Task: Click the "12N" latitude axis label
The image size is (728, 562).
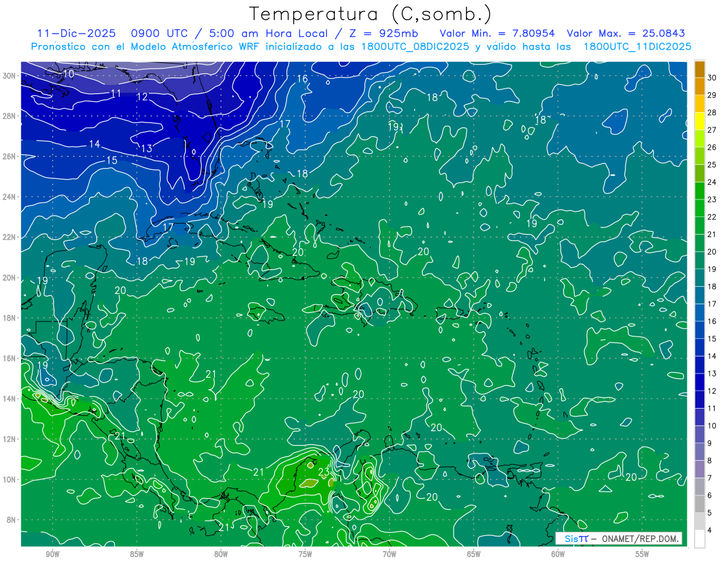Action: [x=9, y=439]
